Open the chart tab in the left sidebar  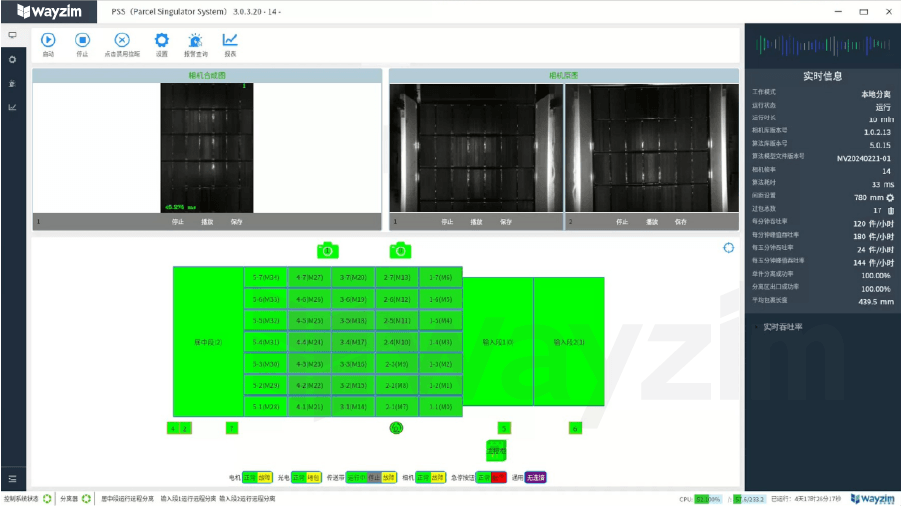pyautogui.click(x=12, y=107)
